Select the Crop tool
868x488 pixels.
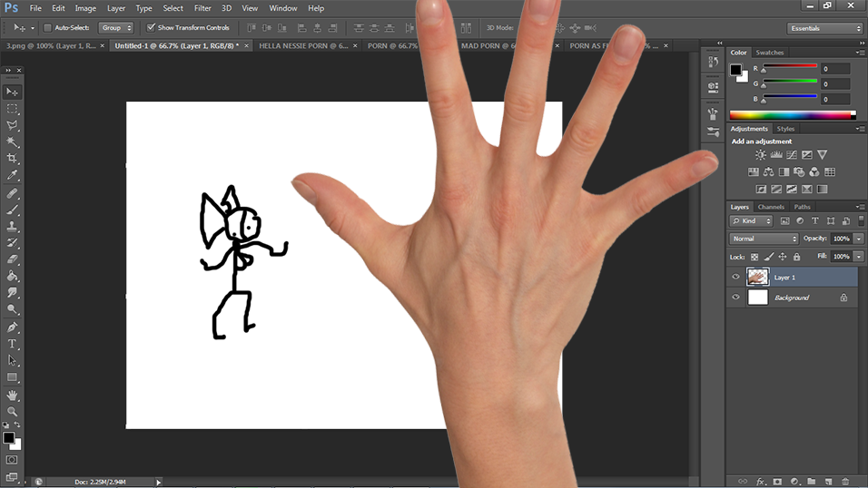(13, 159)
